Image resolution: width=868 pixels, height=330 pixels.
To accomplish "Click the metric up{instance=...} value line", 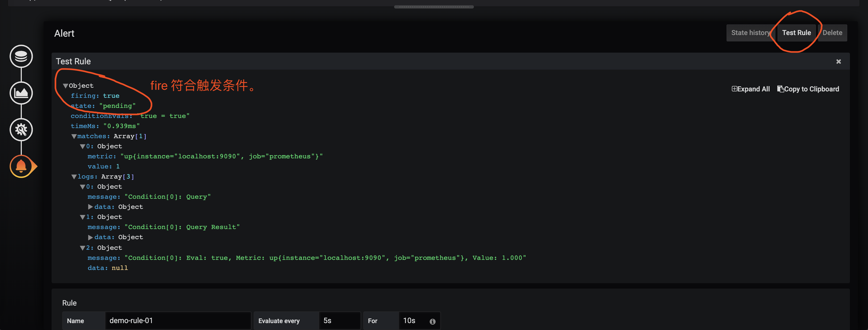I will pos(205,156).
